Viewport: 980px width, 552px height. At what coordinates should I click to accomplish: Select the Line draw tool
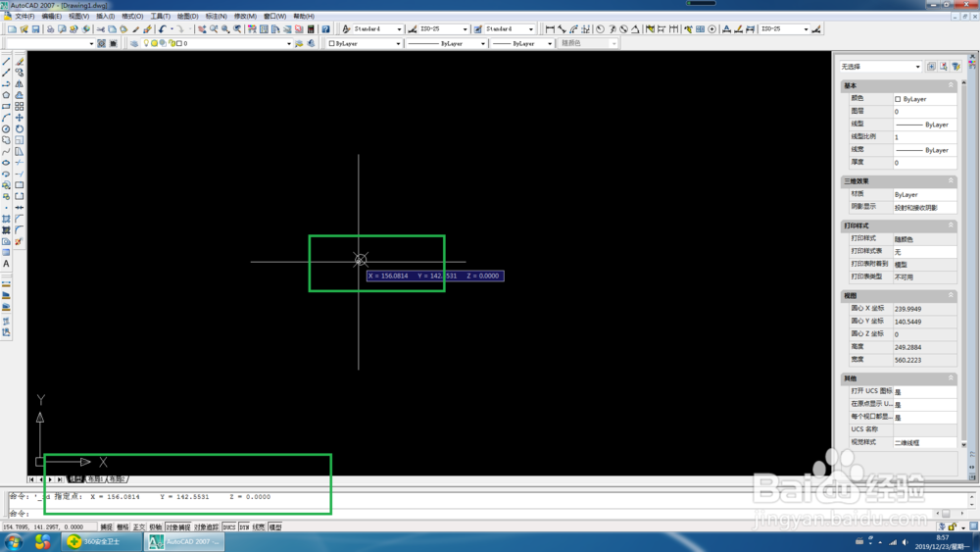point(6,61)
